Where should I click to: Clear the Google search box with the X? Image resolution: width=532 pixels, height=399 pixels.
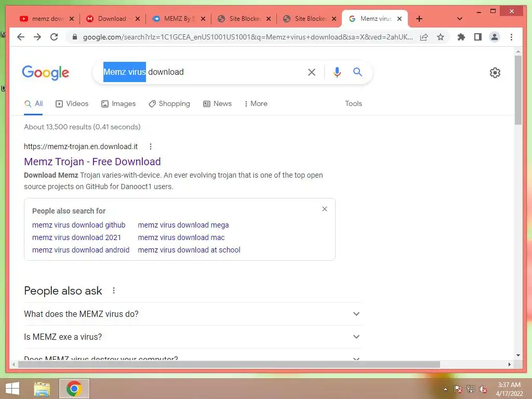(312, 72)
